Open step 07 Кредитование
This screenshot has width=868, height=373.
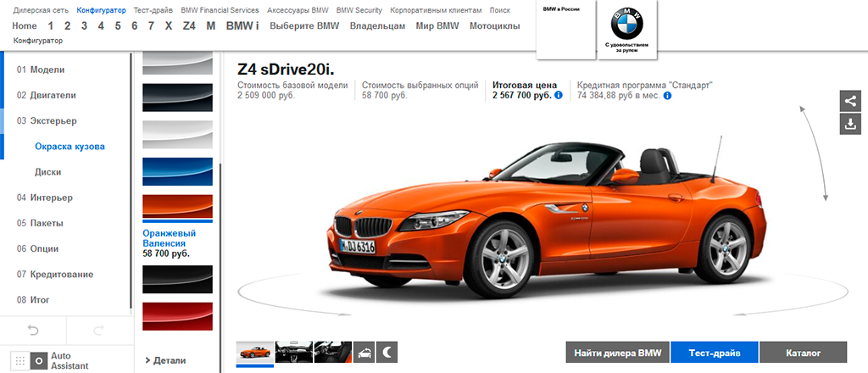click(55, 274)
